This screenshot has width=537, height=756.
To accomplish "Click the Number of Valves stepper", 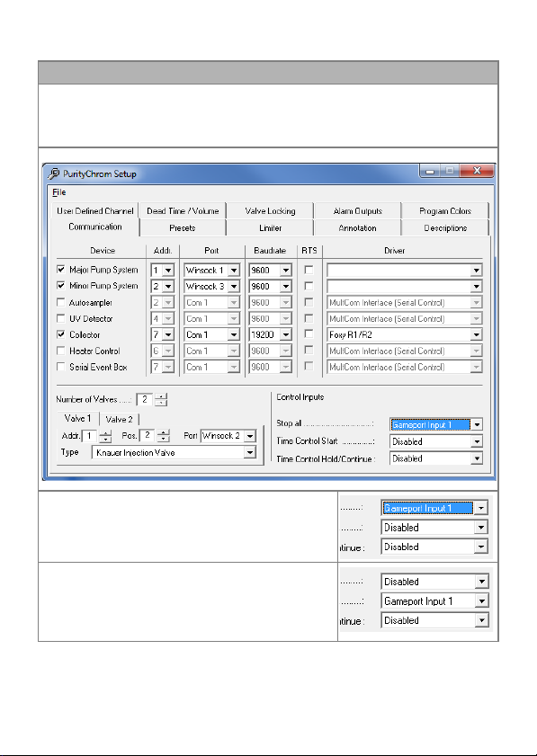I will [x=161, y=400].
